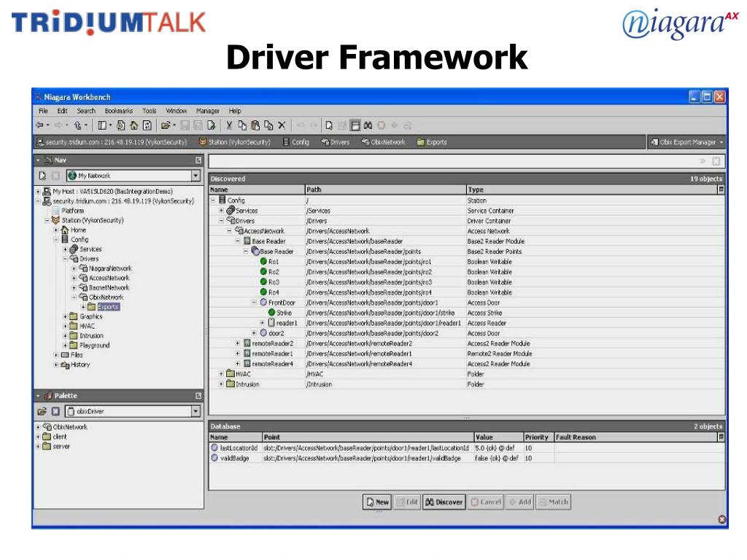The width and height of the screenshot is (747, 560).
Task: Collapse the Drivers node in Nav tree
Action: 65,259
